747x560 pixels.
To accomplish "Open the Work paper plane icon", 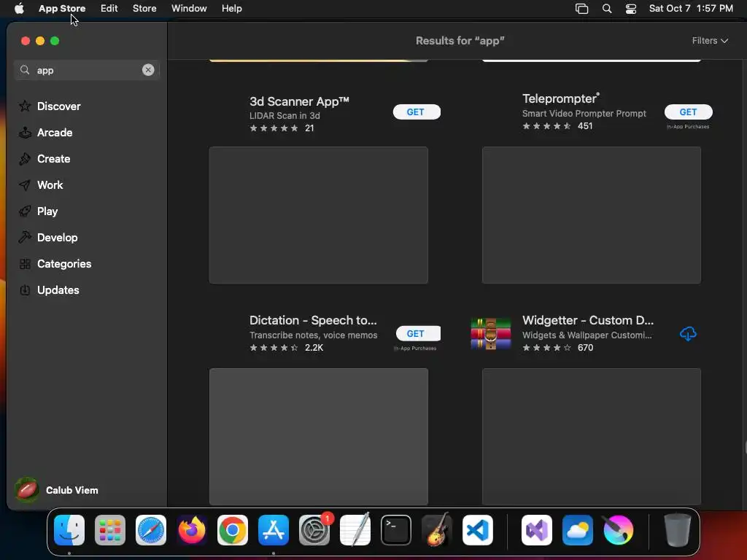I will [x=25, y=184].
